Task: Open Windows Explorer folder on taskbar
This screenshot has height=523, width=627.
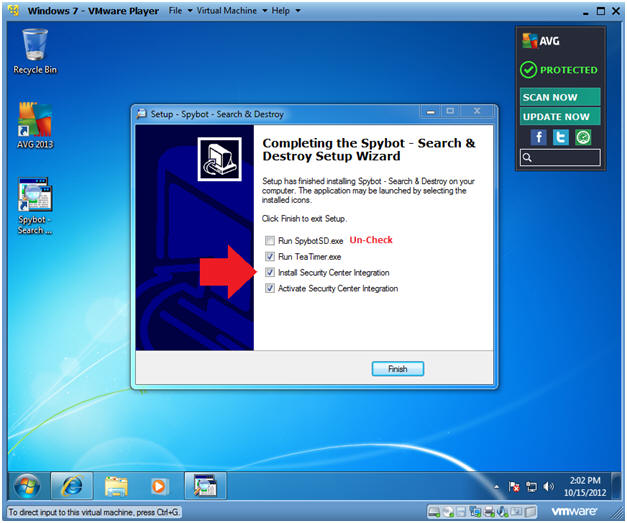Action: [x=116, y=486]
